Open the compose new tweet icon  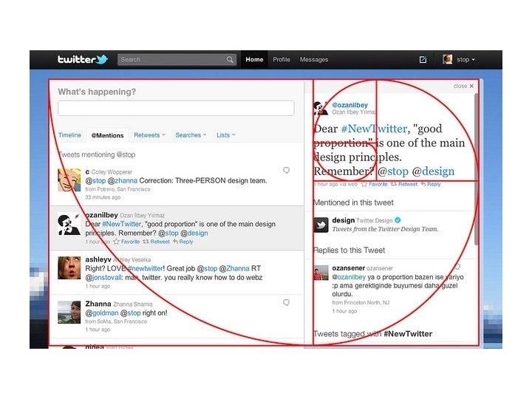(423, 60)
